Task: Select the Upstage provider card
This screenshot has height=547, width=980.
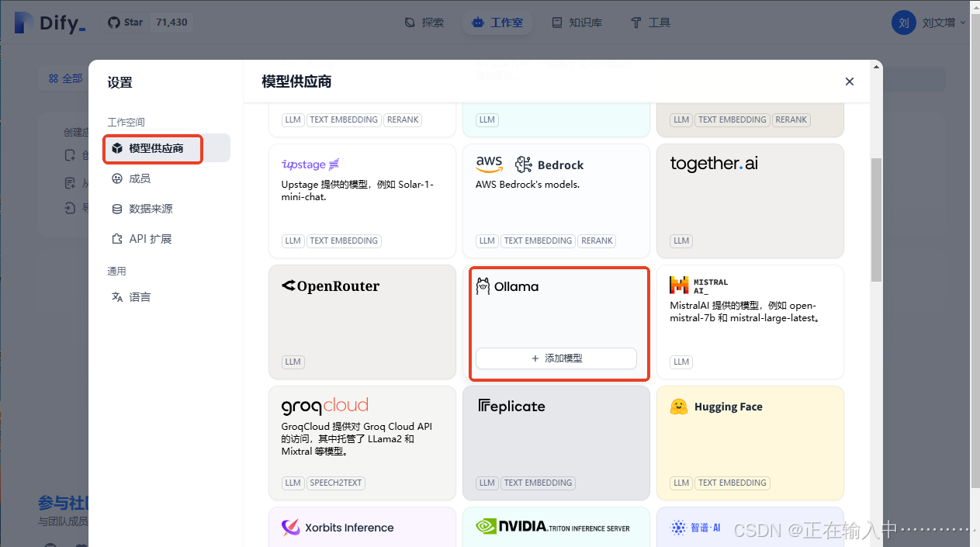Action: [362, 201]
